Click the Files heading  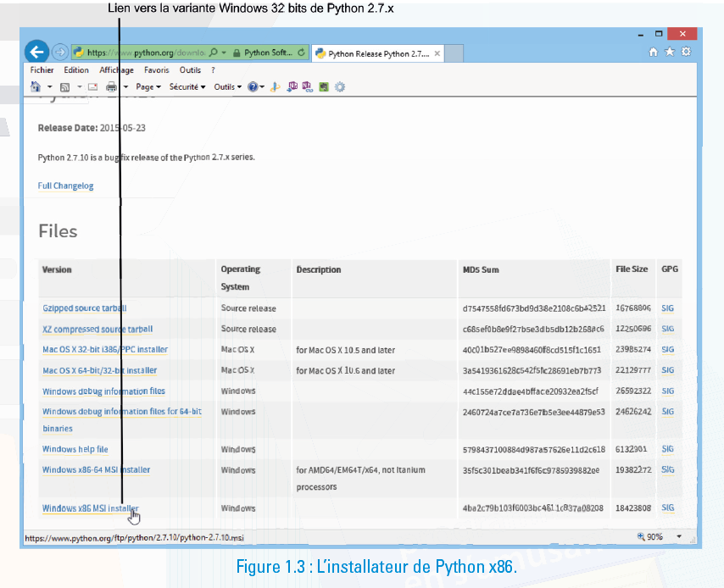click(x=58, y=230)
